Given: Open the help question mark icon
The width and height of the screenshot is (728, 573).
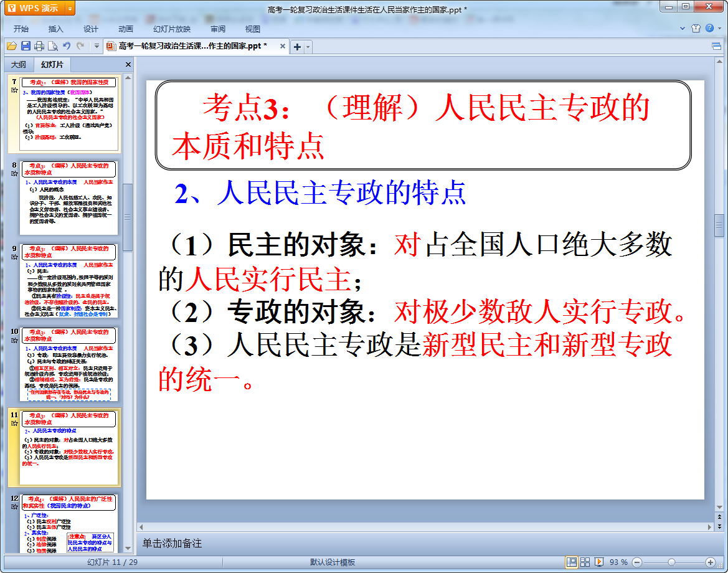Looking at the screenshot, I should [x=709, y=28].
